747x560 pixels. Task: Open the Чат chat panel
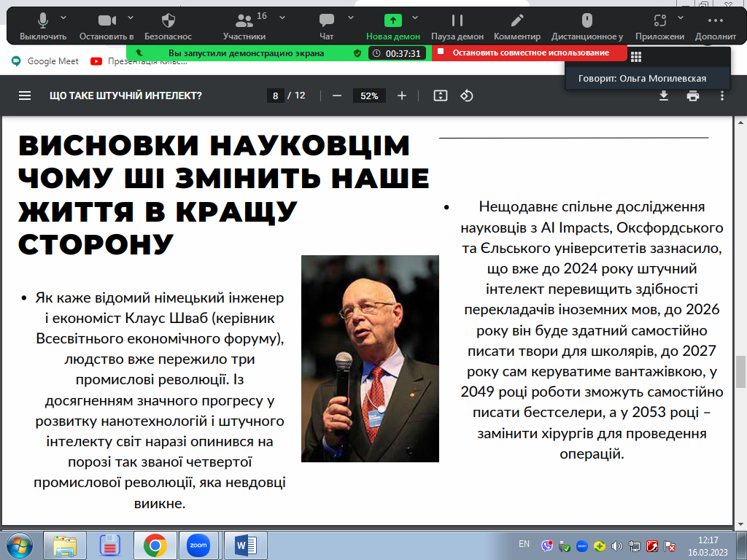[x=326, y=26]
